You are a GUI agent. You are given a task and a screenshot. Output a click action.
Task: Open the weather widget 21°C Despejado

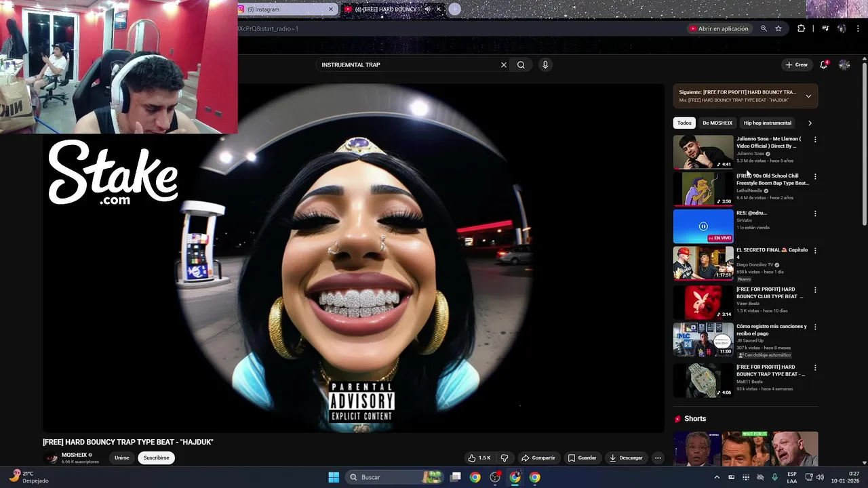29,477
